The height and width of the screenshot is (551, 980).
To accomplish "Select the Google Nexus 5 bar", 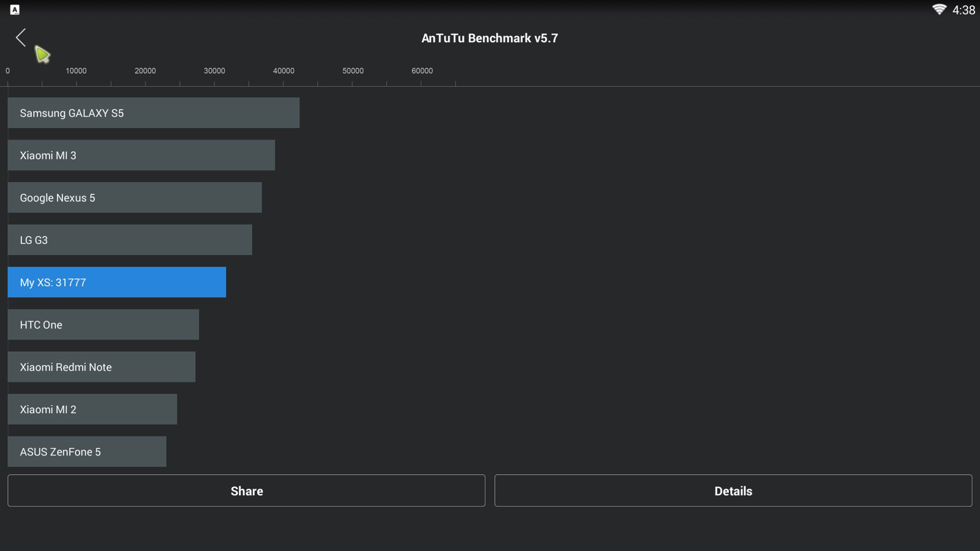I will 134,197.
